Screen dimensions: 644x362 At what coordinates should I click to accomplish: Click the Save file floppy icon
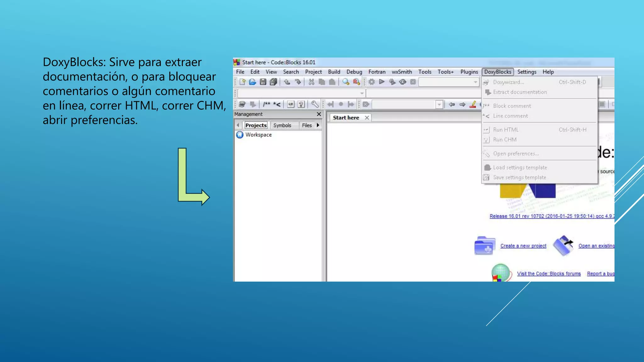[x=263, y=82]
